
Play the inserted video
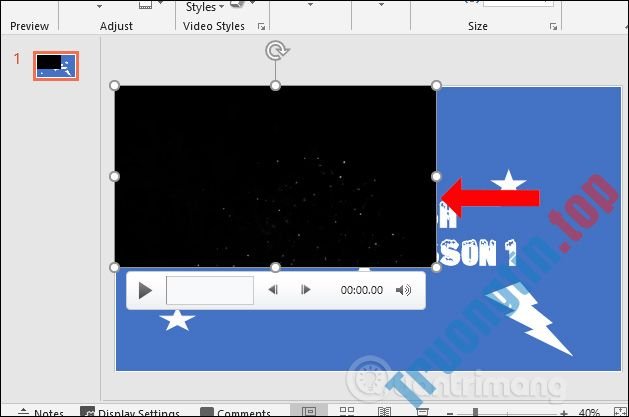click(x=145, y=290)
